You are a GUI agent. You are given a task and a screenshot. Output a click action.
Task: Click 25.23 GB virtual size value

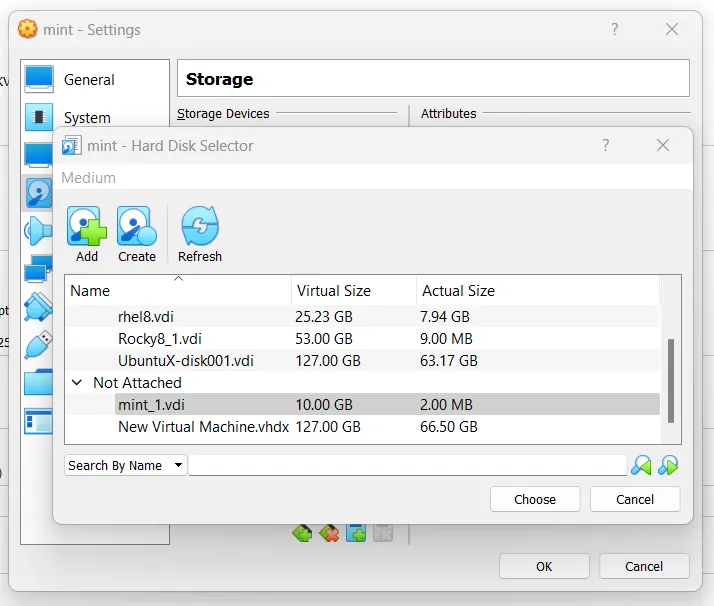click(x=324, y=316)
